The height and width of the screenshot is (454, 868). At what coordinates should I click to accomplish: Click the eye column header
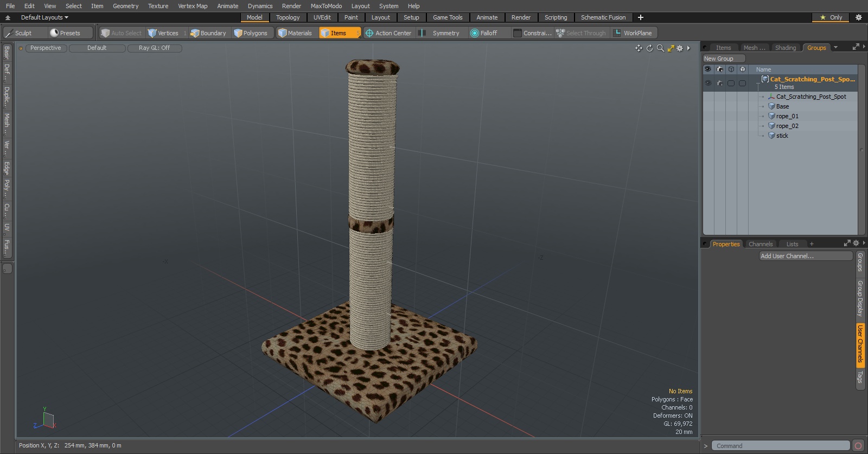tap(708, 69)
